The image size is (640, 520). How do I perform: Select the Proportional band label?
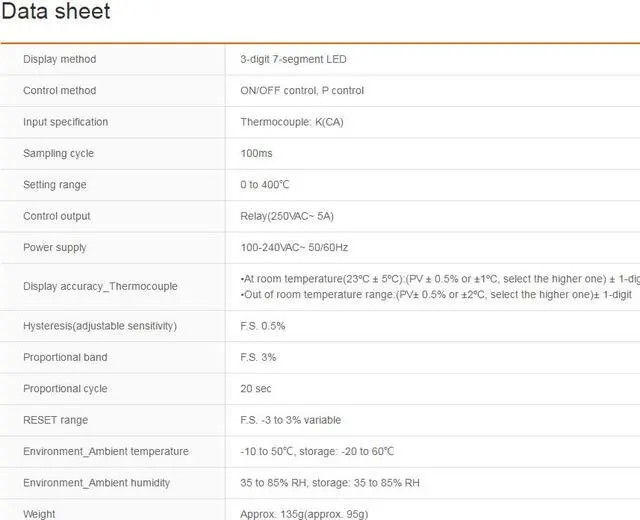click(x=65, y=358)
